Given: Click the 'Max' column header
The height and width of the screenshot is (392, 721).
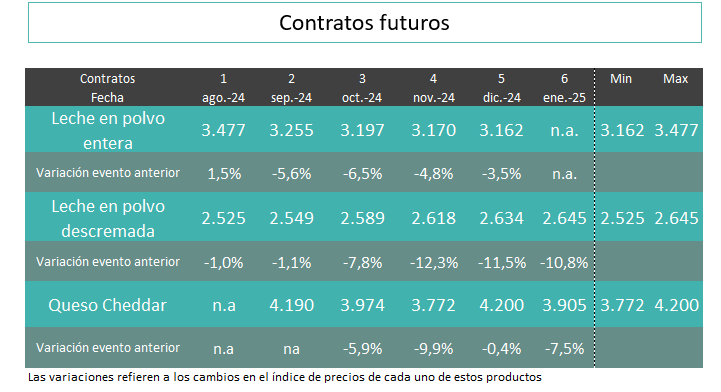Looking at the screenshot, I should click(x=675, y=79).
